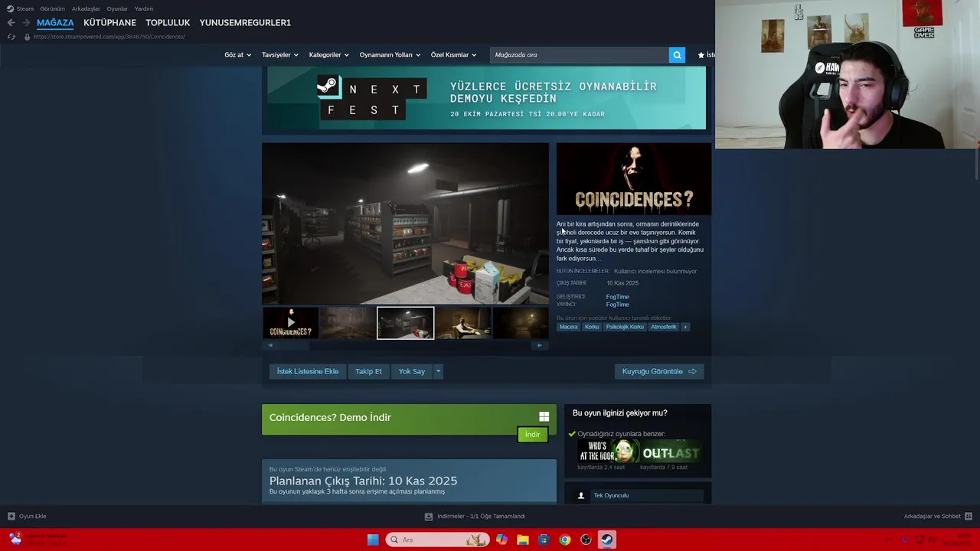Expand the Özel Kısımlar dropdown
Viewport: 980px width, 551px height.
click(453, 55)
